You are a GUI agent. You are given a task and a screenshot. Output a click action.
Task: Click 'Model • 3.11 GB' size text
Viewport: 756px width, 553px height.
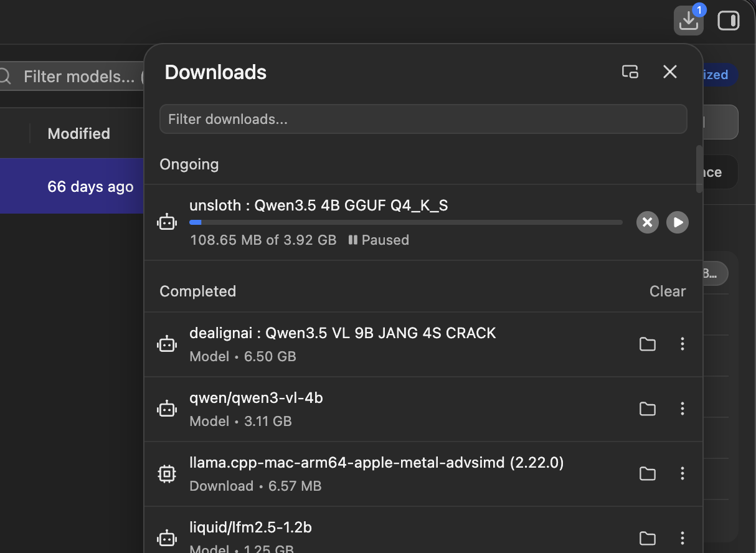[240, 422]
